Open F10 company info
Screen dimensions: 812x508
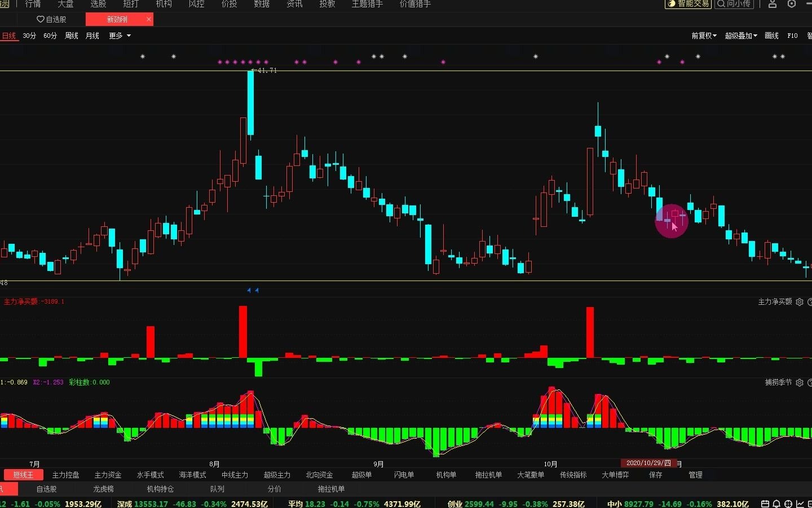(x=792, y=36)
